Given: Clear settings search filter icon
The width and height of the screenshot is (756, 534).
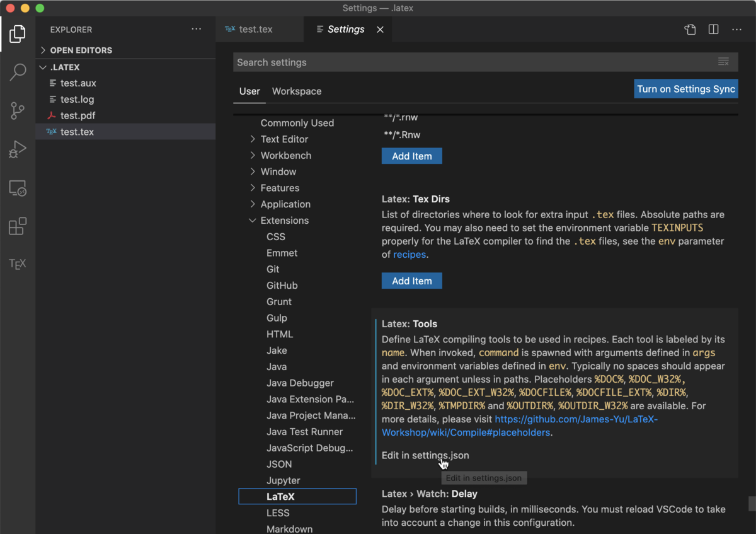Looking at the screenshot, I should point(723,62).
